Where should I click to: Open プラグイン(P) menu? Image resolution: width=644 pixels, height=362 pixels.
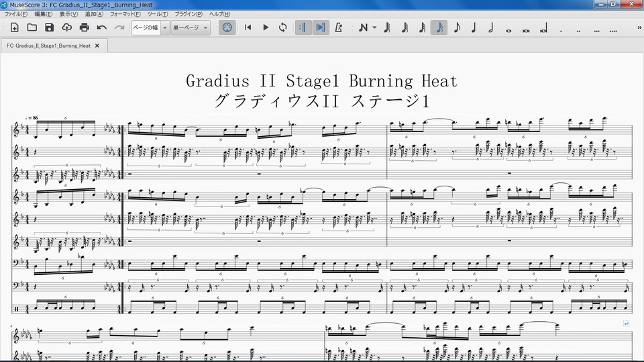click(189, 14)
